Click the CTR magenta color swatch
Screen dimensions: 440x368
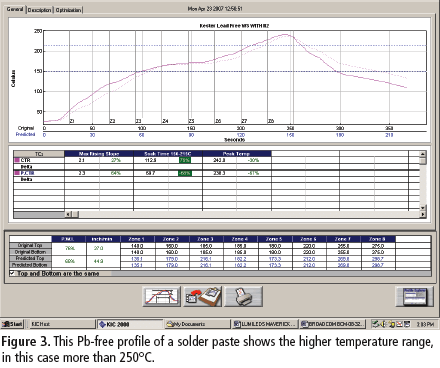pos(17,160)
